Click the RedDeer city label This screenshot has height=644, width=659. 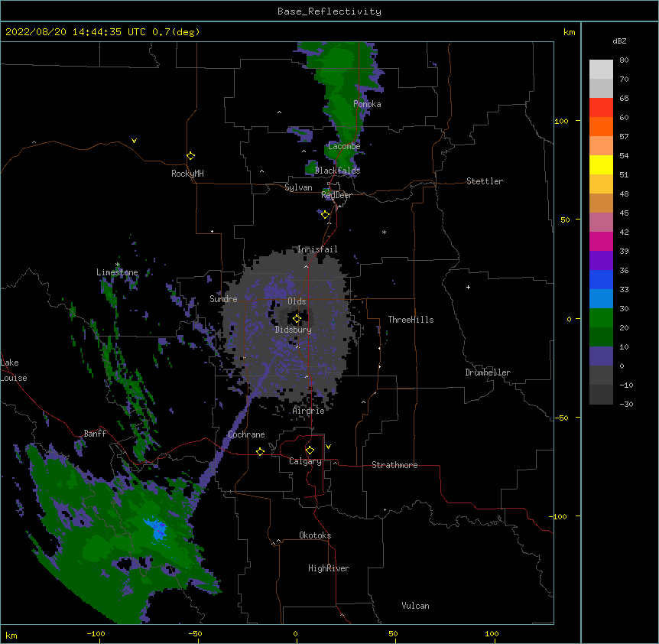click(x=336, y=195)
